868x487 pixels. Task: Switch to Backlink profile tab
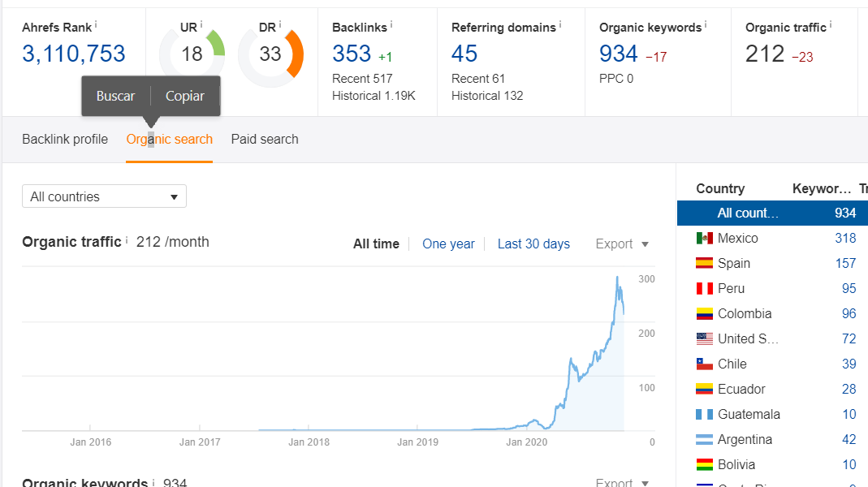[65, 140]
